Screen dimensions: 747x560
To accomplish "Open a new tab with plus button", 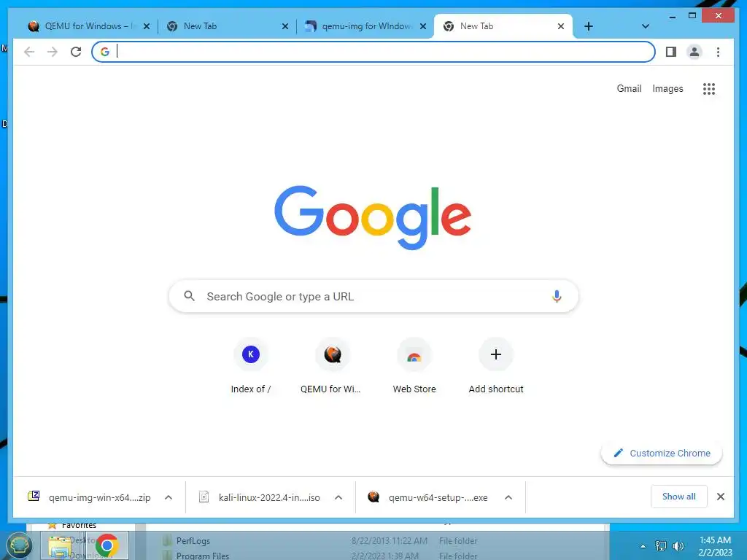I will click(x=589, y=27).
